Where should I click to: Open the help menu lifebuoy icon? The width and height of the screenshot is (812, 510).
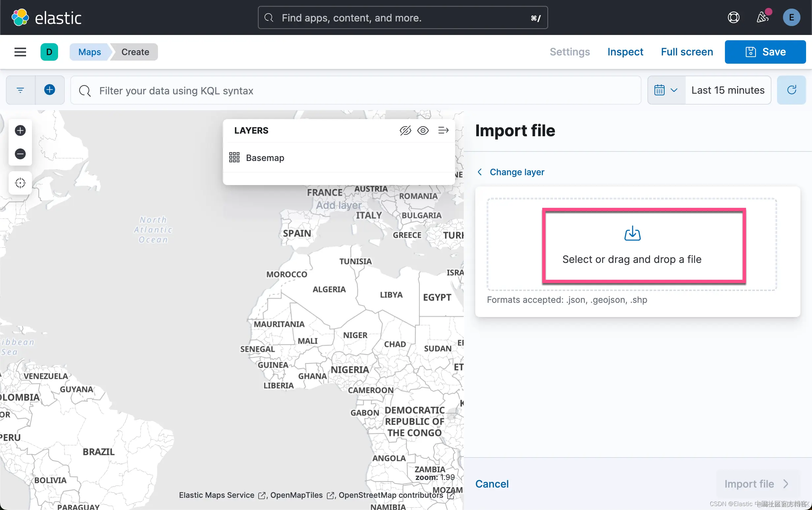click(734, 17)
